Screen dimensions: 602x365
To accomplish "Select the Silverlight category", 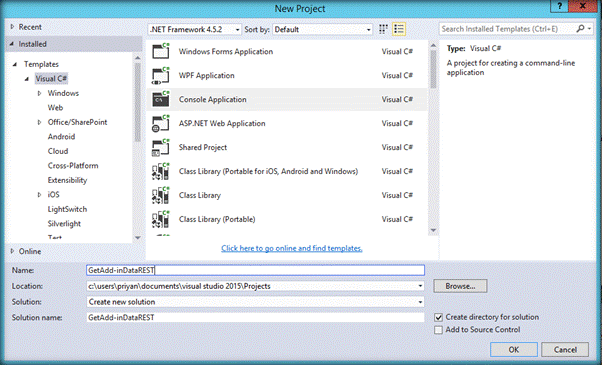I will [x=64, y=224].
